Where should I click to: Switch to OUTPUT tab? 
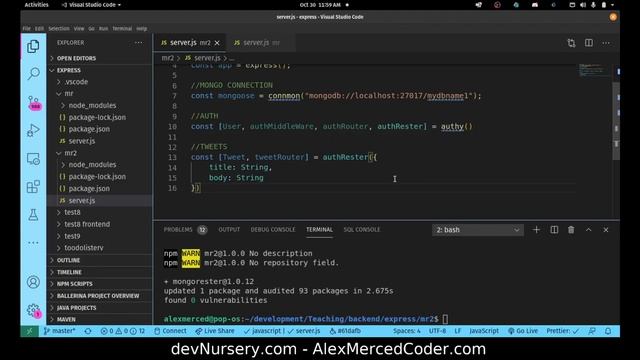(229, 230)
